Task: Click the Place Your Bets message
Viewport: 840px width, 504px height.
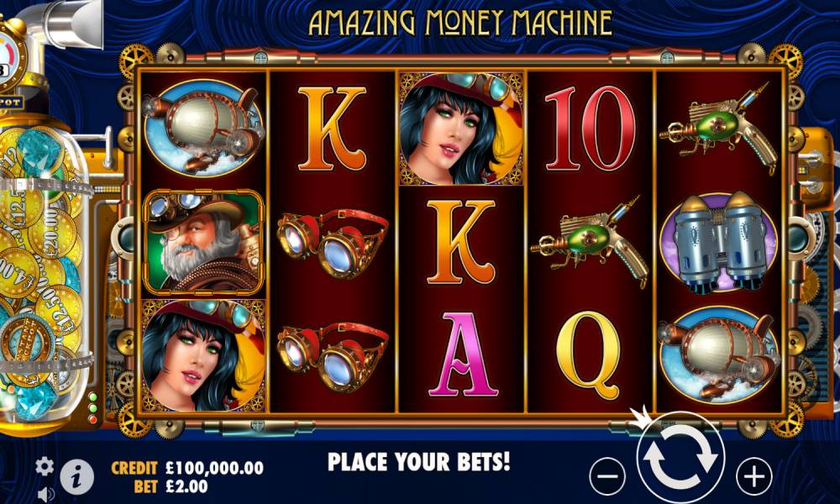Action: click(x=419, y=462)
